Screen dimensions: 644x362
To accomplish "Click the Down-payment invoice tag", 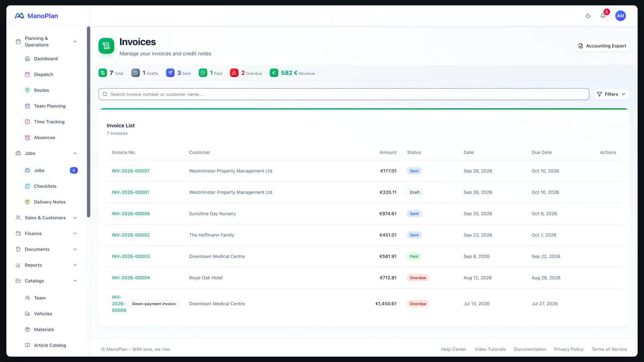I will click(154, 304).
